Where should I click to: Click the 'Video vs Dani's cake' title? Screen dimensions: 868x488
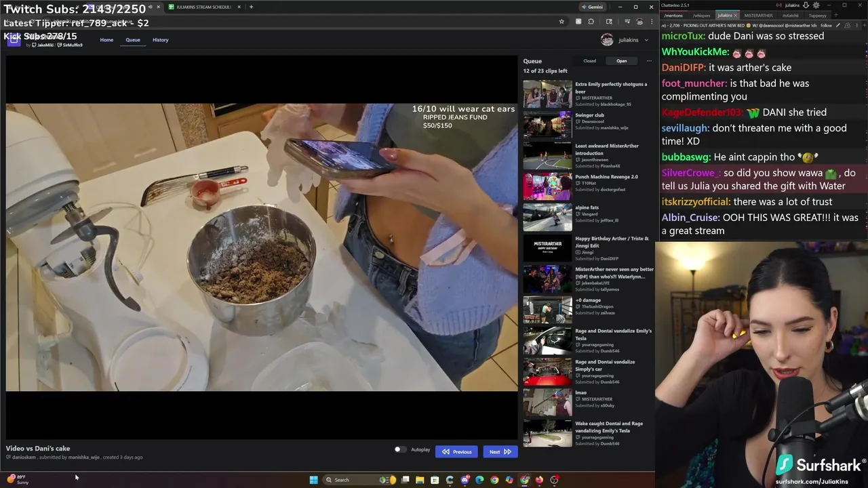[38, 448]
